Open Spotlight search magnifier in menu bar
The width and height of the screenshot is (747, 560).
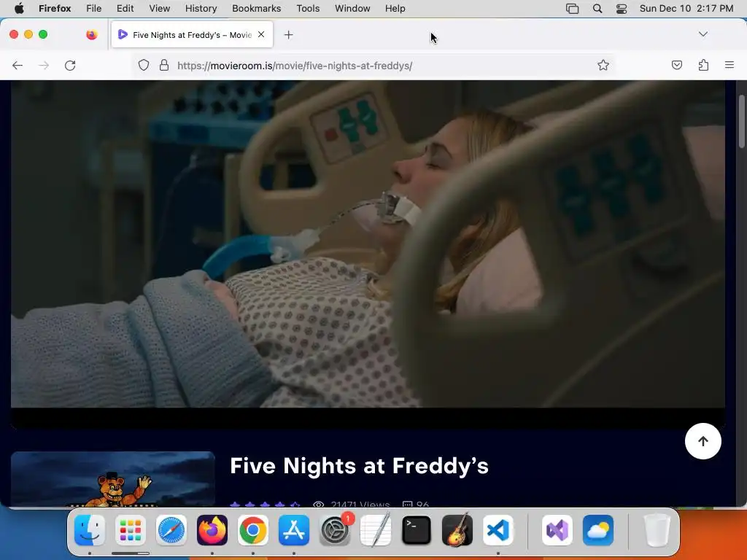click(597, 8)
